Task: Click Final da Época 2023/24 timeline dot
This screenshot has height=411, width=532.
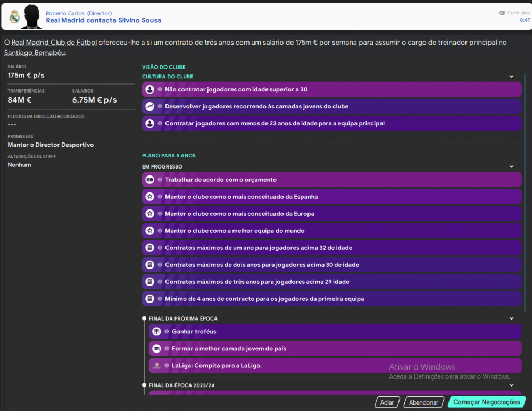Action: pyautogui.click(x=144, y=385)
